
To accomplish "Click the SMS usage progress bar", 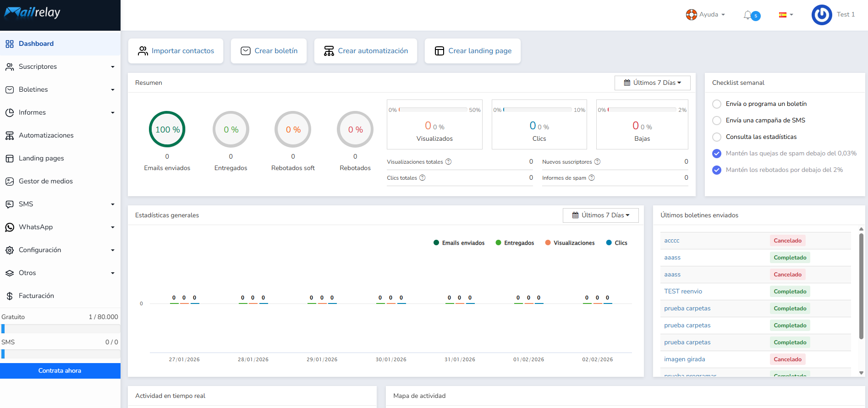I will point(61,354).
